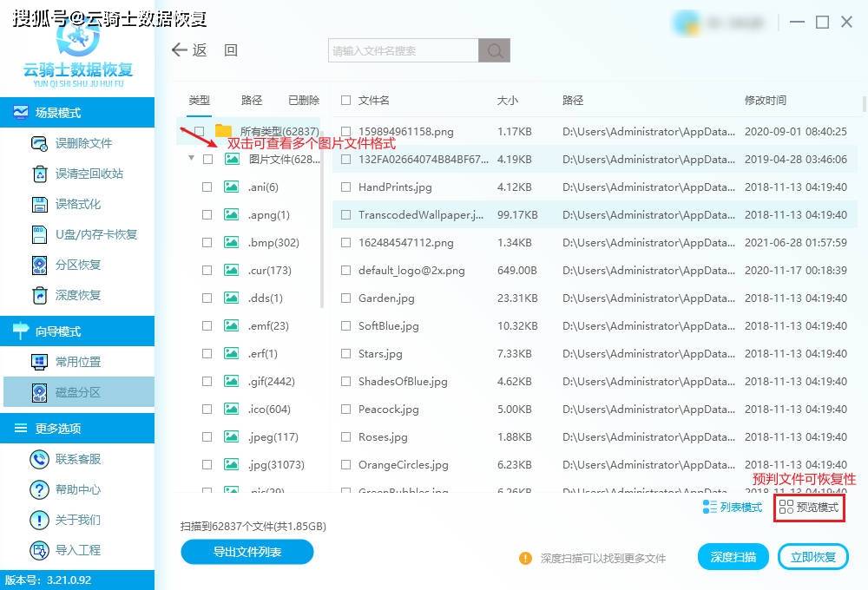Collapse the 场景模式 section header
Image resolution: width=868 pixels, height=590 pixels.
[x=77, y=112]
